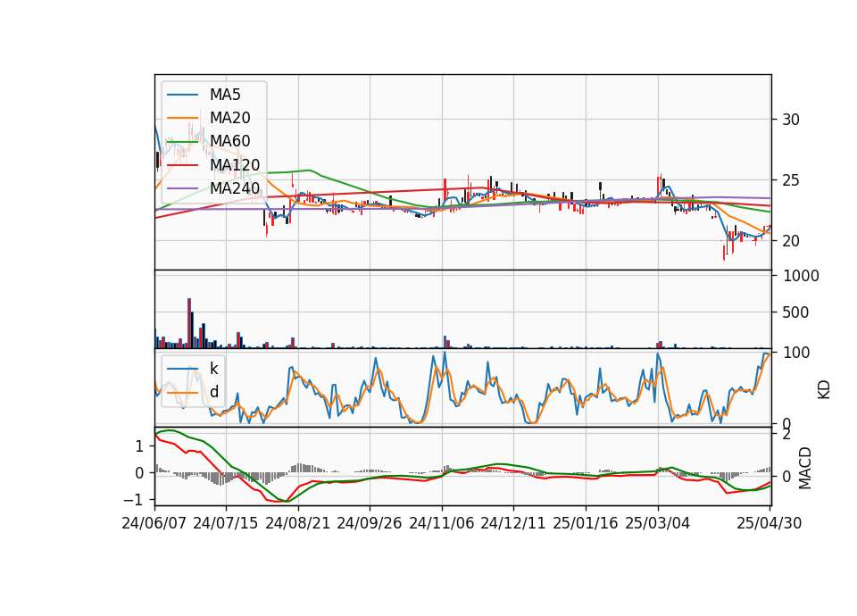Click the volume axis value 500
857x616 pixels.
pyautogui.click(x=795, y=312)
